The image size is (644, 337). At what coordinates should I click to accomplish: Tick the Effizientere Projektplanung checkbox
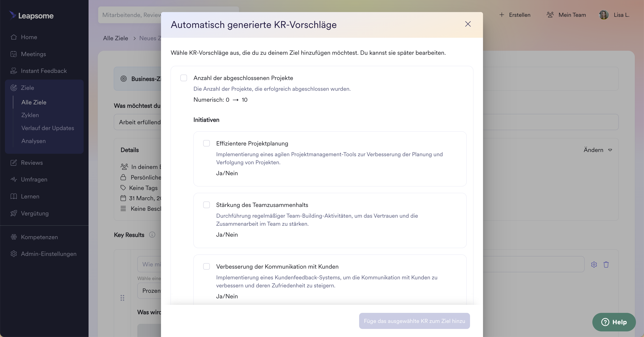point(206,143)
